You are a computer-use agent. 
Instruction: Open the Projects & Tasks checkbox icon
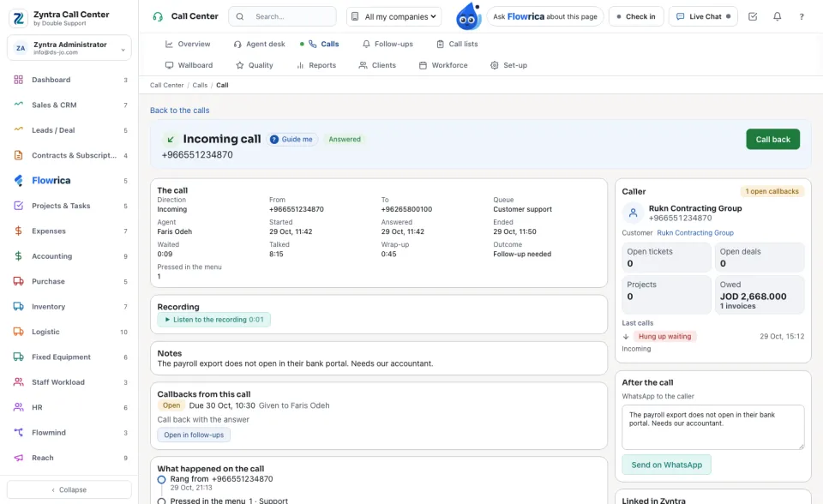(x=18, y=206)
